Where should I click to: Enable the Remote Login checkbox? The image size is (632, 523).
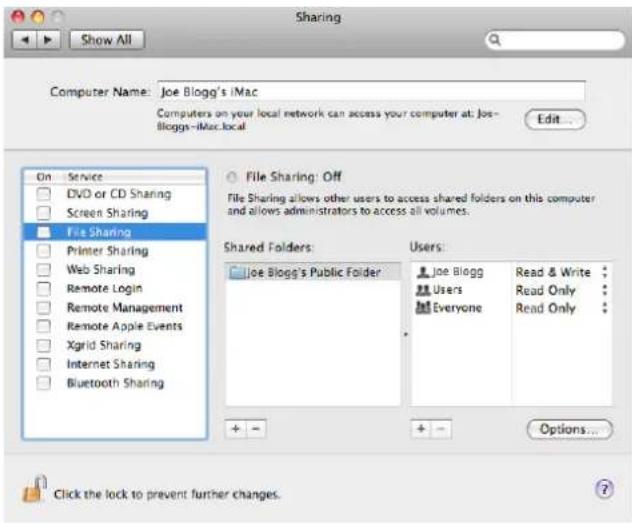43,288
